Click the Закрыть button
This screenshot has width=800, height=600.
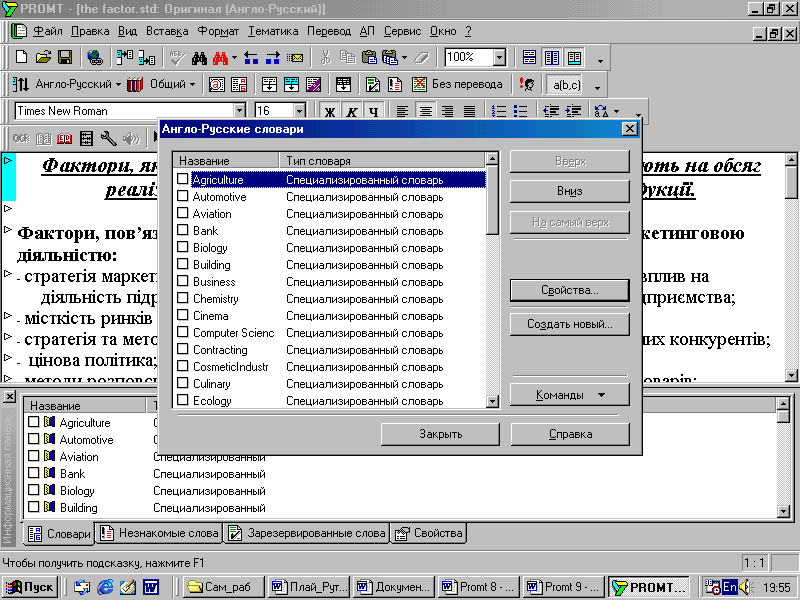440,434
